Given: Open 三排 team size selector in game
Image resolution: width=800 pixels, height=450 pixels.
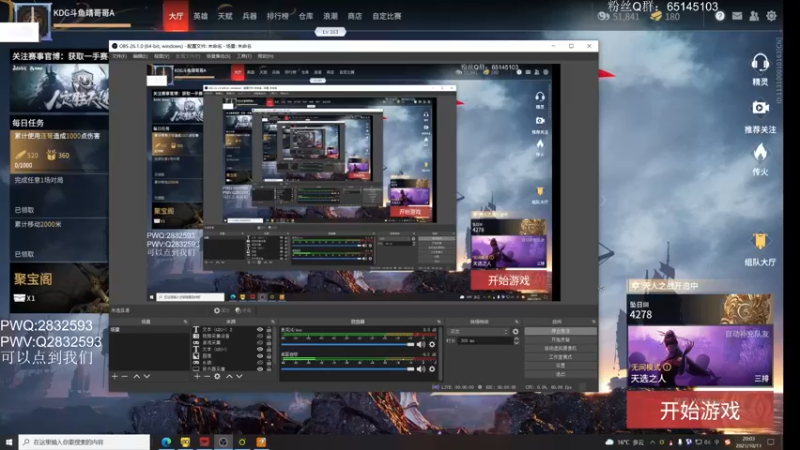Looking at the screenshot, I should pos(761,379).
